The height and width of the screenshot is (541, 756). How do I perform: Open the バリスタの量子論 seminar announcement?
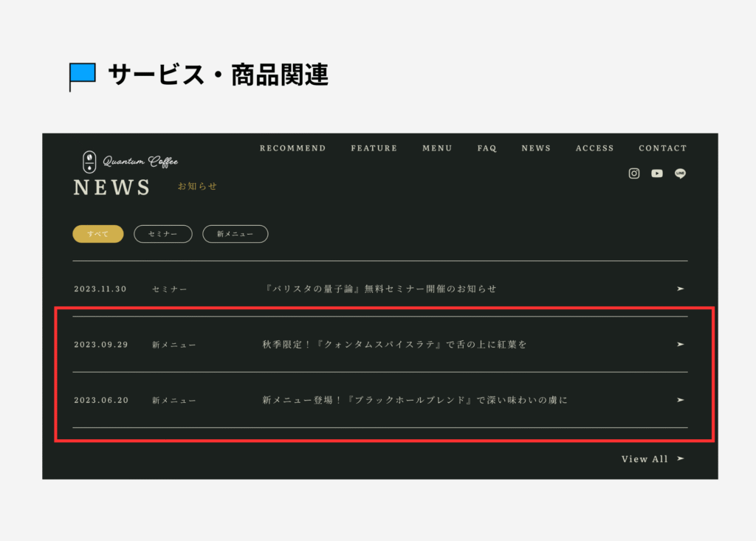pos(379,289)
